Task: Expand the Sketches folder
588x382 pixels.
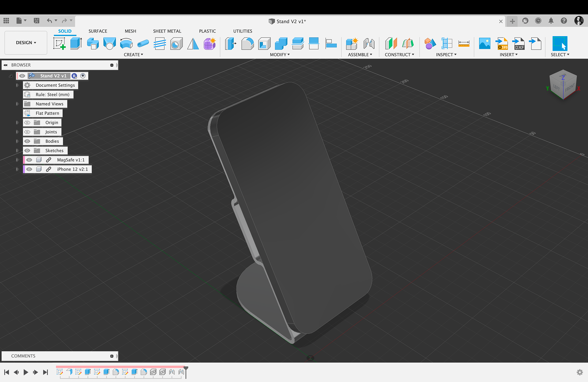Action: click(x=17, y=151)
